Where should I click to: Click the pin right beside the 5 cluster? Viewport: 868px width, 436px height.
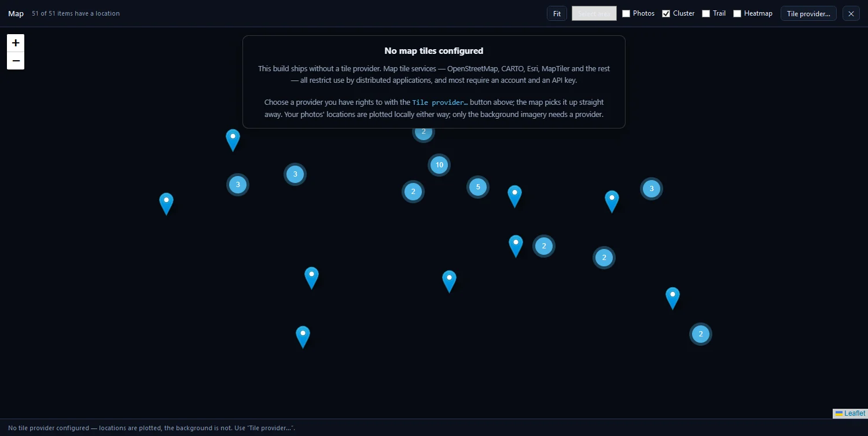point(514,196)
